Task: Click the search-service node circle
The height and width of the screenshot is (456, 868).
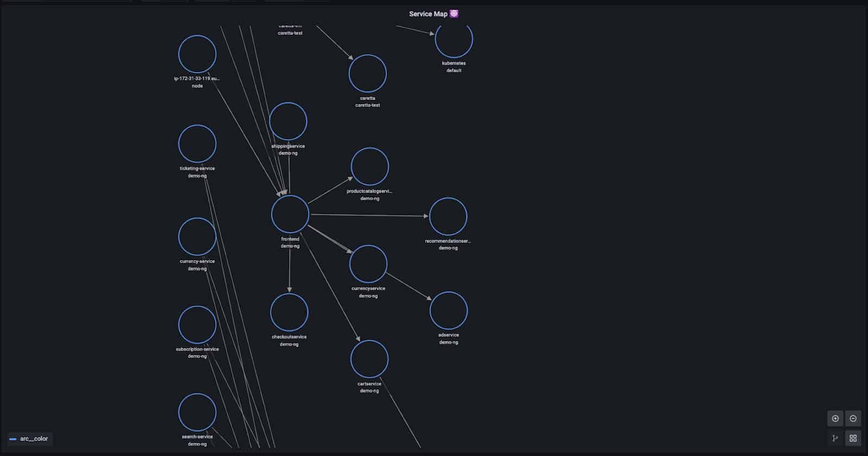Action: point(197,413)
